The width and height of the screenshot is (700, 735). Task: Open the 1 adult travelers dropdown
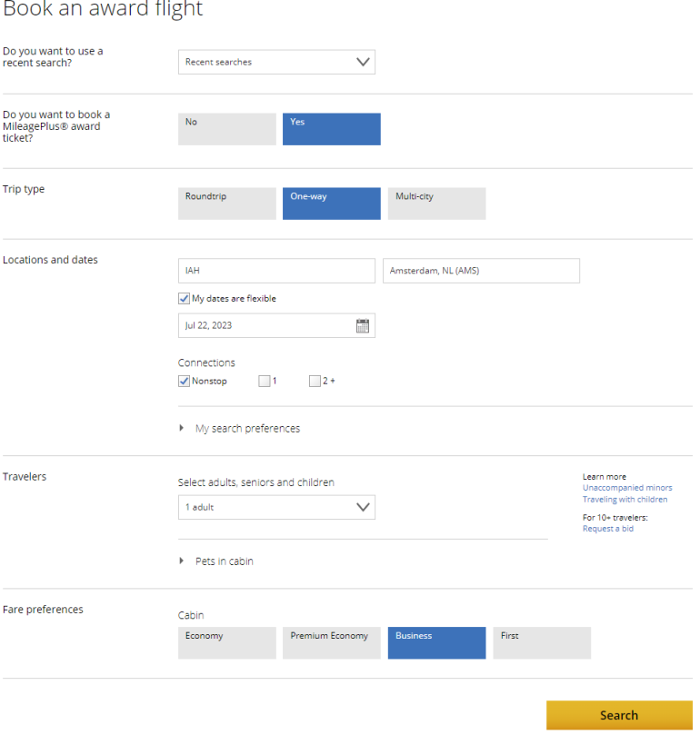(276, 507)
